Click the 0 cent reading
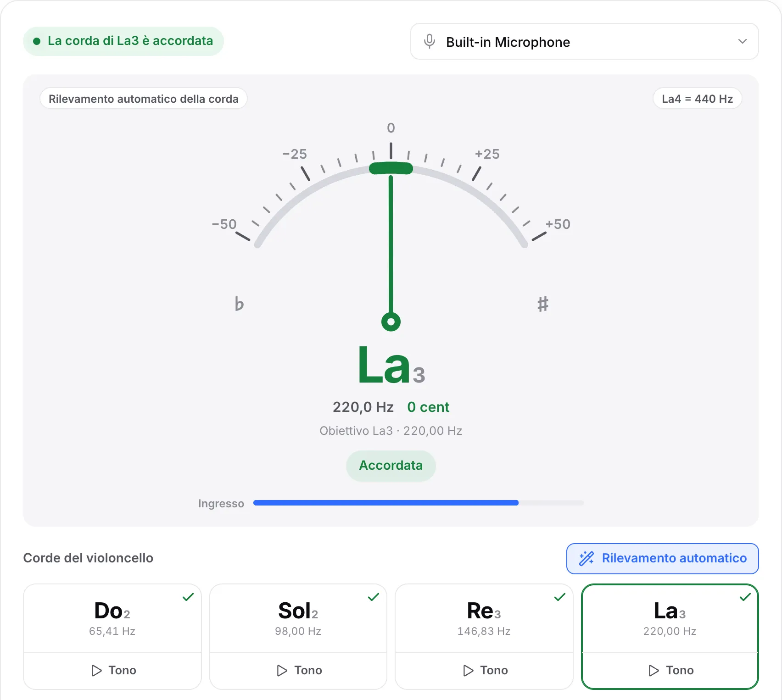The width and height of the screenshot is (782, 700). [428, 407]
